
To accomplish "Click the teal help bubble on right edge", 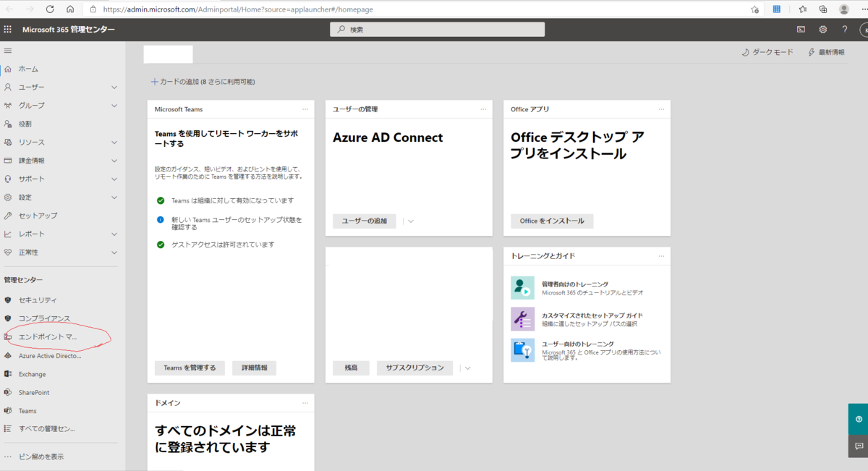I will [x=859, y=419].
